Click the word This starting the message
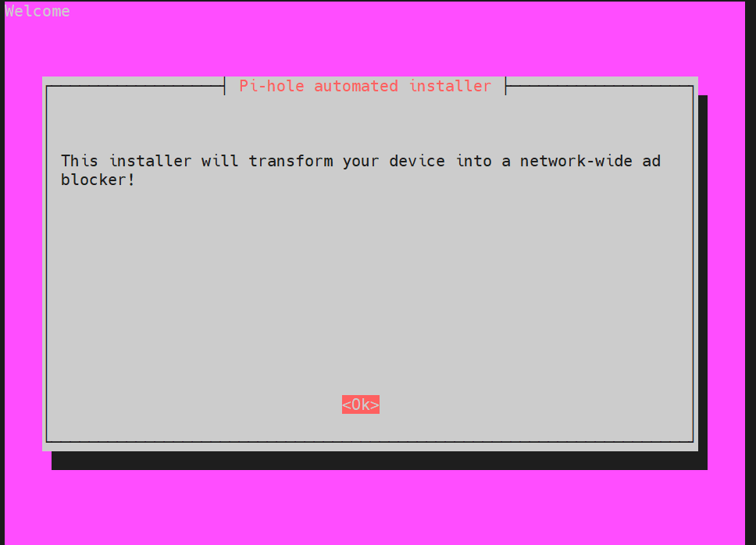756x545 pixels. point(80,161)
